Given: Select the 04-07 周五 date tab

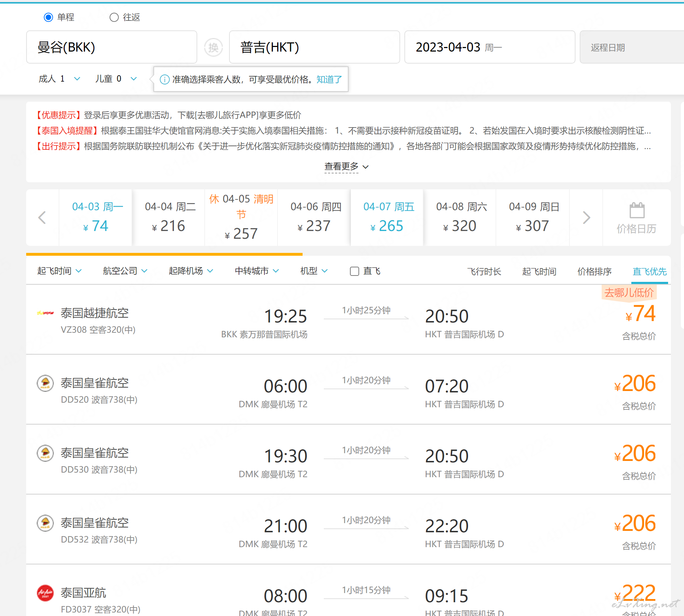Looking at the screenshot, I should click(x=387, y=218).
